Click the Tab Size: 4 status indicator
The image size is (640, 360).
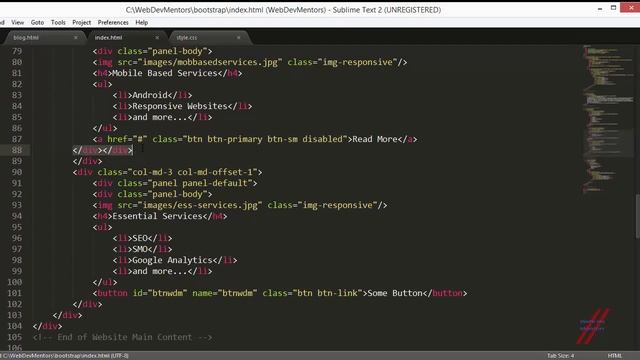point(560,356)
